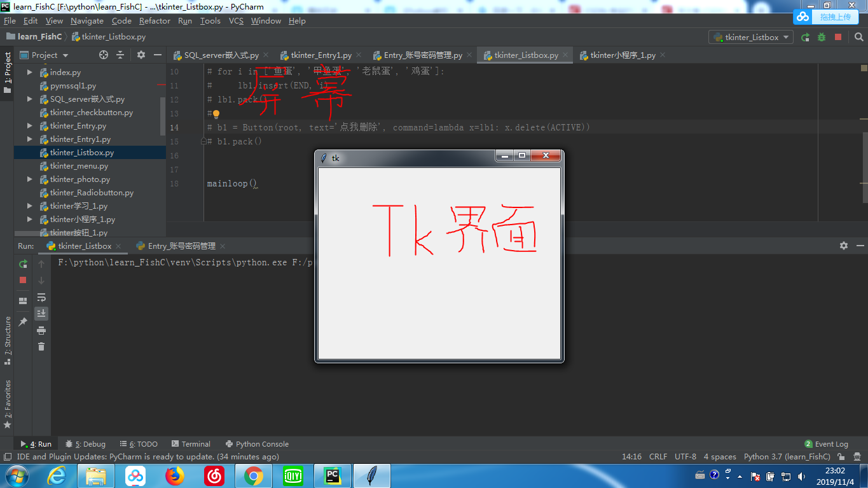The width and height of the screenshot is (868, 488).
Task: Open the TODO tool window
Action: click(139, 444)
